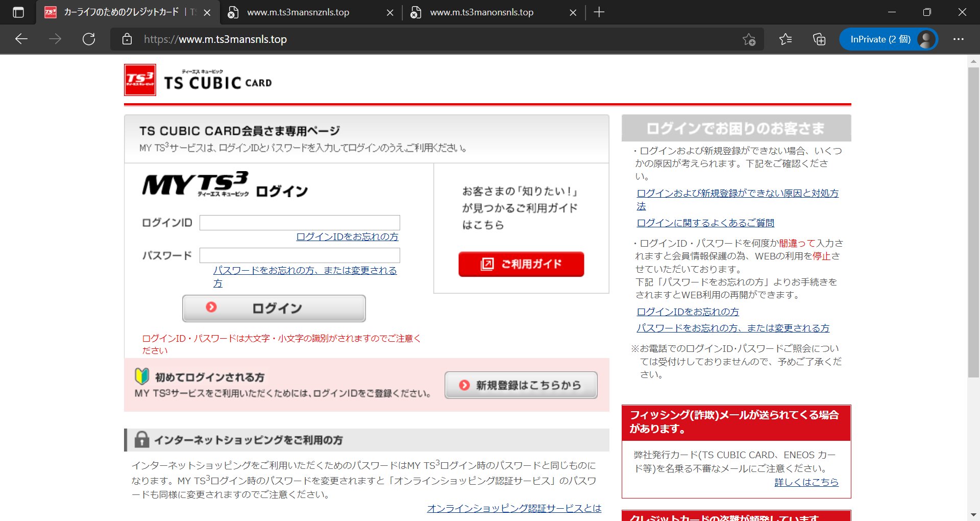
Task: Click the beginner leaf icon beside 初めてログインされる方
Action: tap(142, 376)
